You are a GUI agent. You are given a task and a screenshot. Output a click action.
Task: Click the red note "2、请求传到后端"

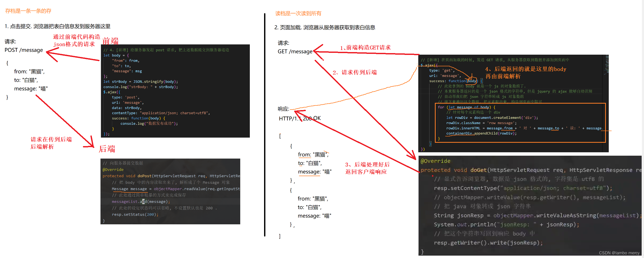click(x=355, y=73)
